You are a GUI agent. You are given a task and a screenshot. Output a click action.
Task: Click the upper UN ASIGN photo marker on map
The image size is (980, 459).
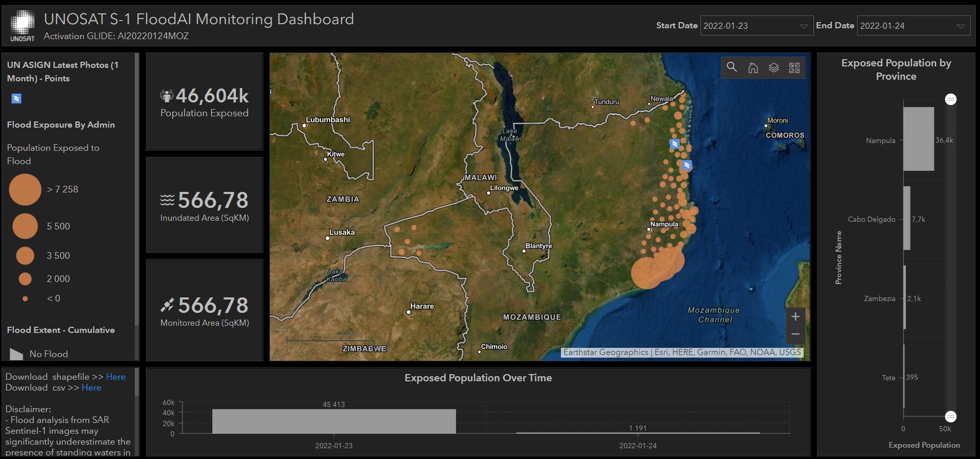tap(675, 144)
